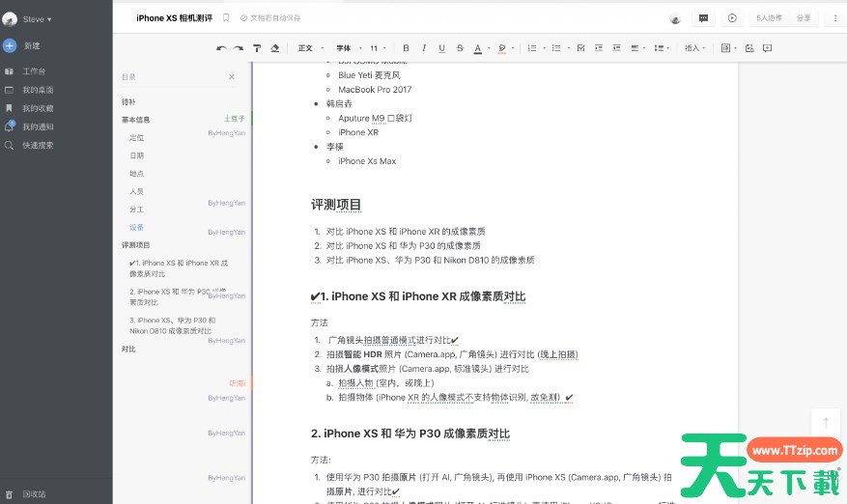The height and width of the screenshot is (504, 847).
Task: Toggle bold formatting
Action: (407, 48)
